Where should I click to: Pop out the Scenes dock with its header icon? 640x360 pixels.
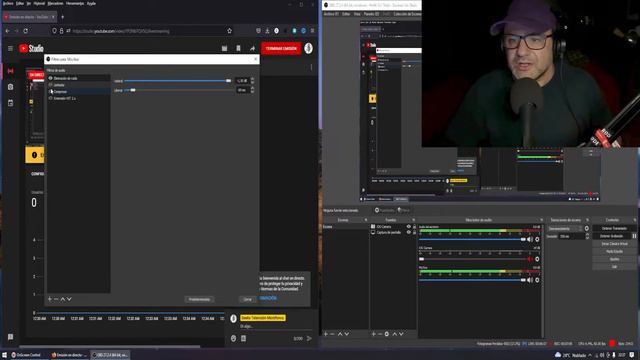366,220
